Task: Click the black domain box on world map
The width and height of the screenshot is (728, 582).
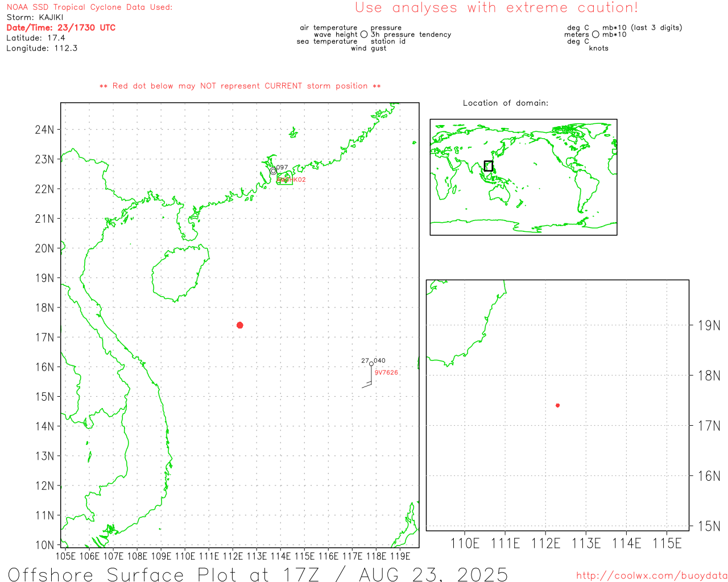Action: tap(489, 166)
